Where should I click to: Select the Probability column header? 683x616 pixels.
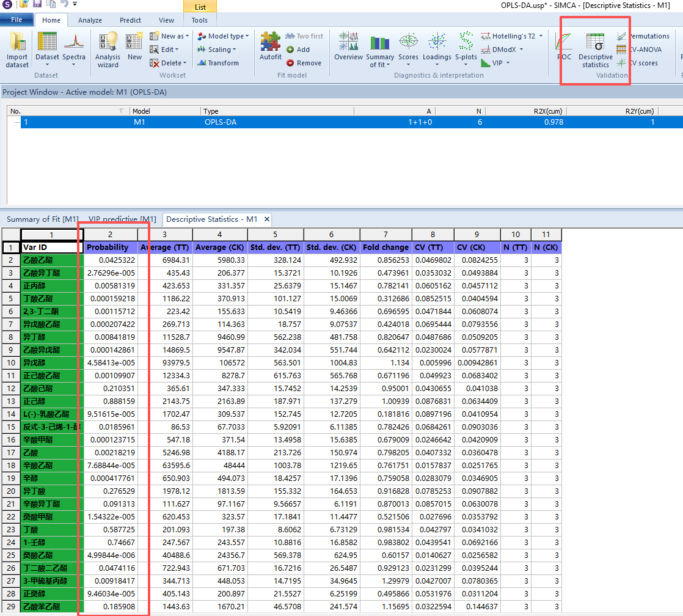coord(108,248)
